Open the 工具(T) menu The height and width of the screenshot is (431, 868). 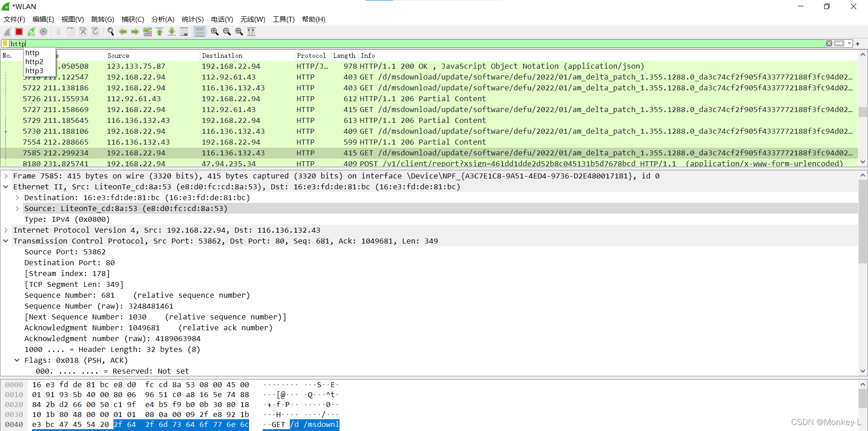click(283, 19)
